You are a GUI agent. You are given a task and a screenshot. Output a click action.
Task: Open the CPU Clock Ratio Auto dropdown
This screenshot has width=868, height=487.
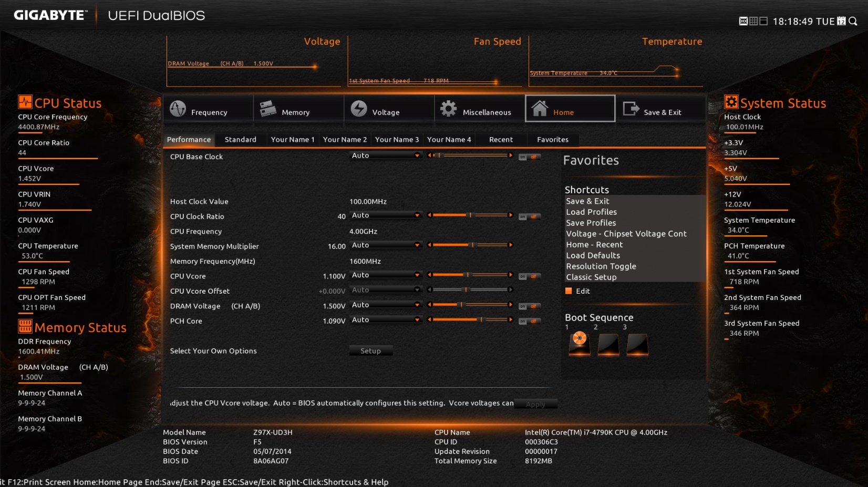(x=386, y=215)
